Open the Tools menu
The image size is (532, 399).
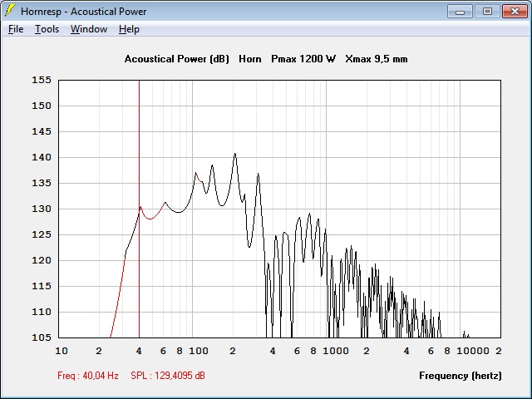tap(47, 29)
